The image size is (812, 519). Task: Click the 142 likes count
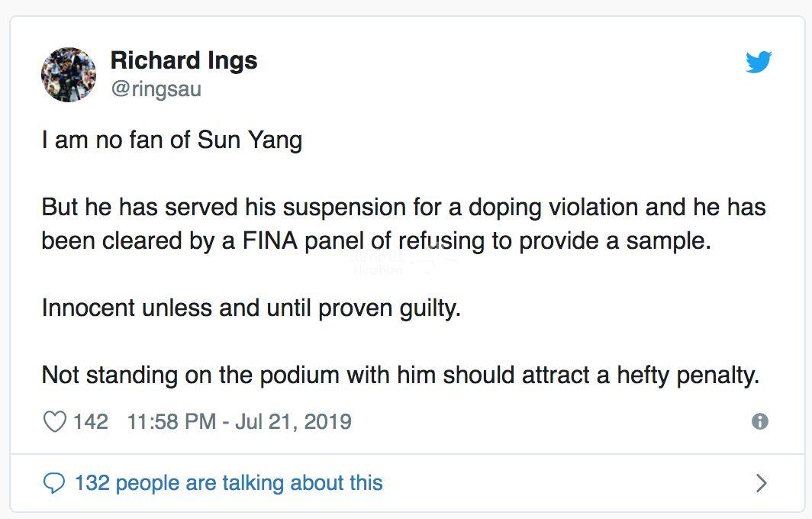pos(91,421)
